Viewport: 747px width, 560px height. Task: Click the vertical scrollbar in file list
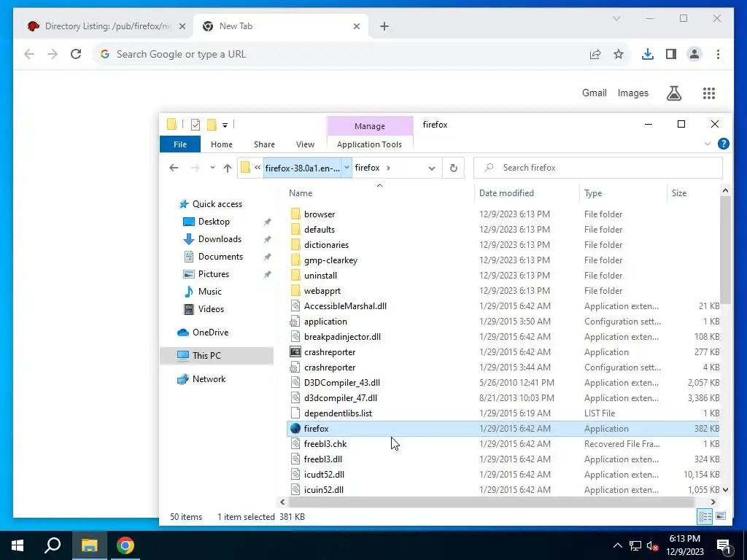click(x=725, y=250)
